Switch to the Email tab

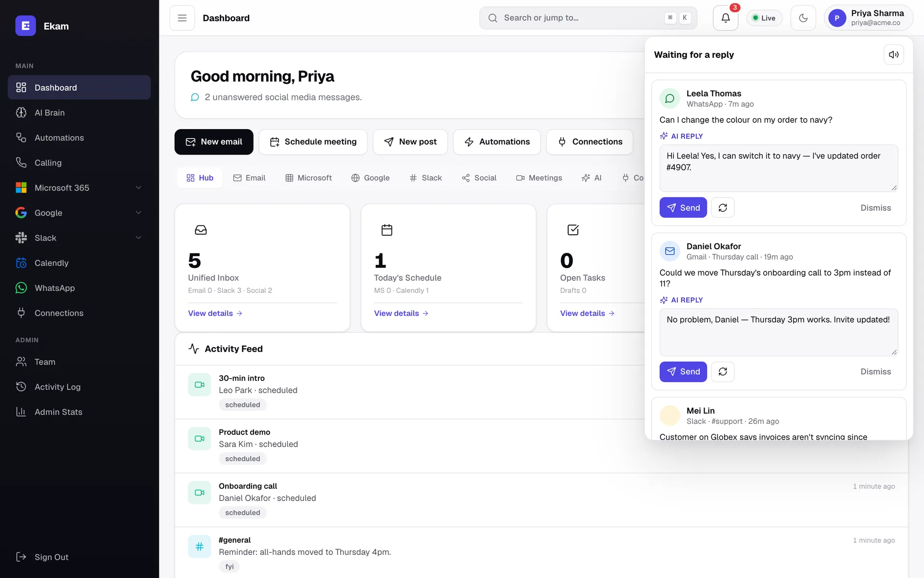(249, 178)
